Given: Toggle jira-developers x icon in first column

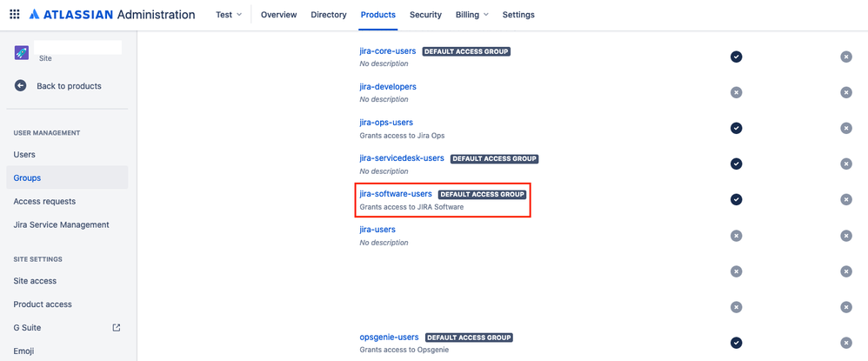Looking at the screenshot, I should (736, 92).
